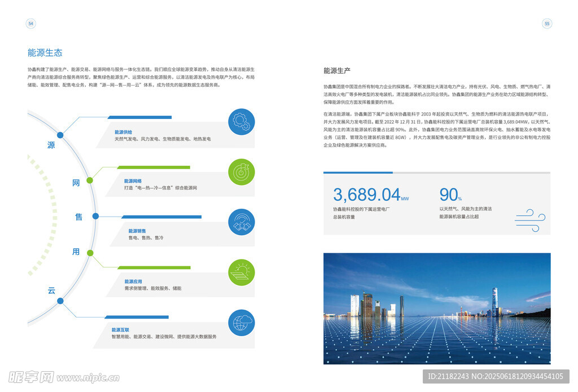Click the wind swirl icon in stats panel
578x392 pixels.
coord(530,221)
